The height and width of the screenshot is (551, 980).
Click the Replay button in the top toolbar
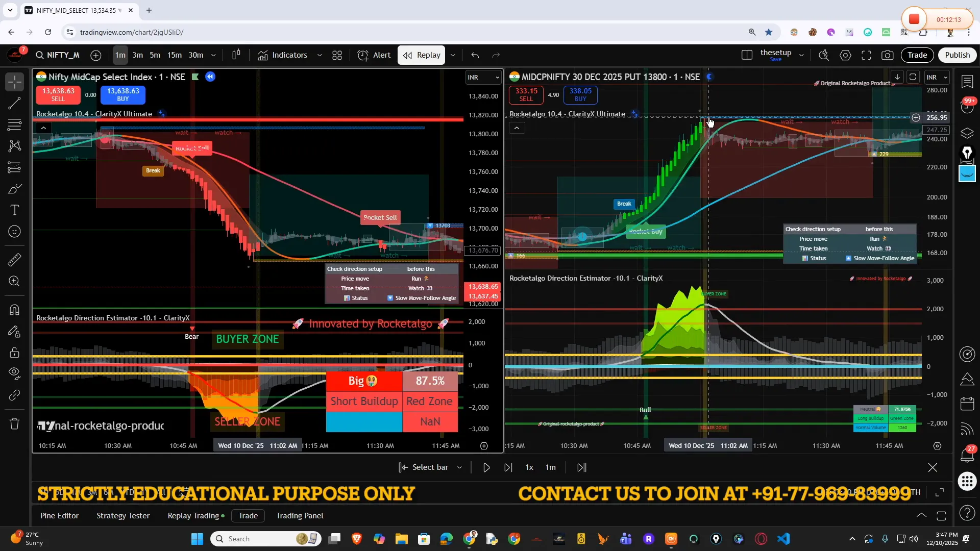421,55
